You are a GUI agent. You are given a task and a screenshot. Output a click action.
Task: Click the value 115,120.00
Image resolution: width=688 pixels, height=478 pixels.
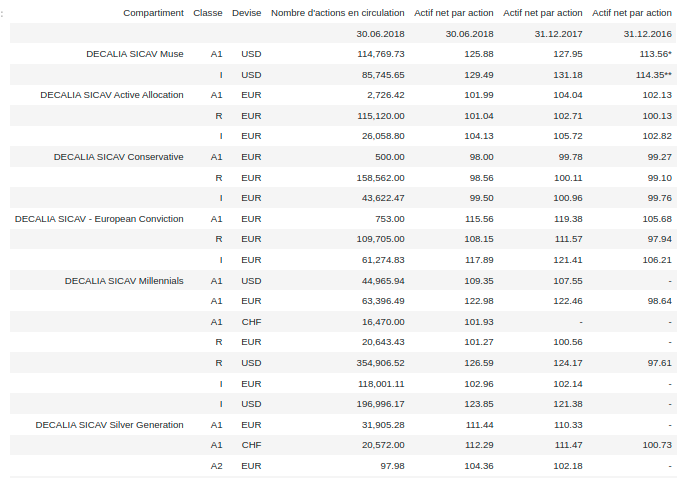[x=381, y=116]
